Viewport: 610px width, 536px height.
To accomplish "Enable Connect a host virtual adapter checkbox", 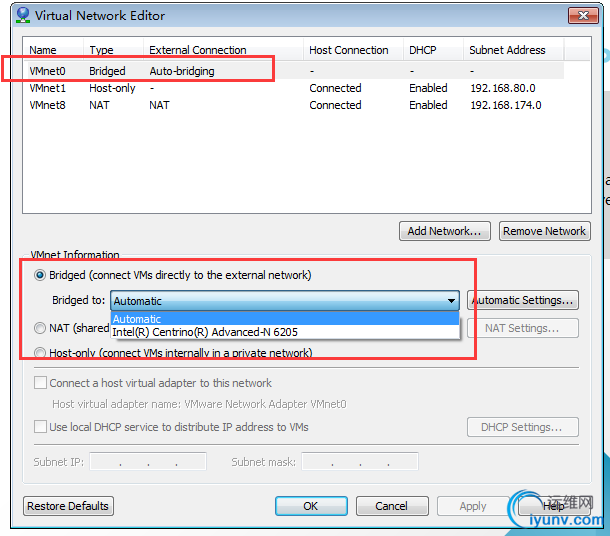I will [40, 383].
